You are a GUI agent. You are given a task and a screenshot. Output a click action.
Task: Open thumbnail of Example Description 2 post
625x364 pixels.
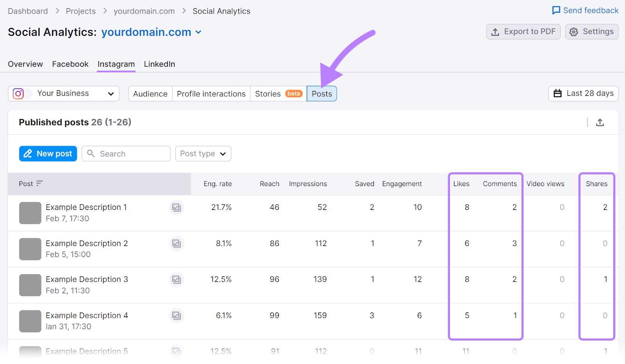click(x=30, y=249)
